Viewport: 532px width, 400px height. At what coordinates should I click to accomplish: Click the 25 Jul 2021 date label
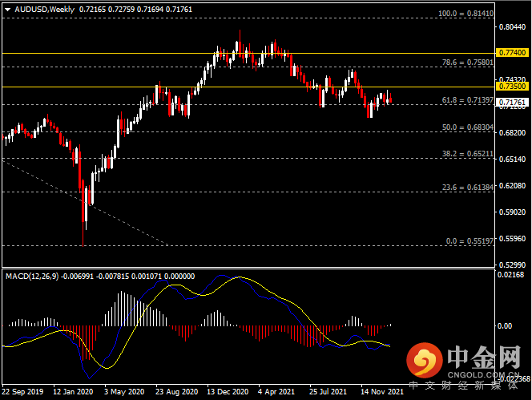[328, 392]
